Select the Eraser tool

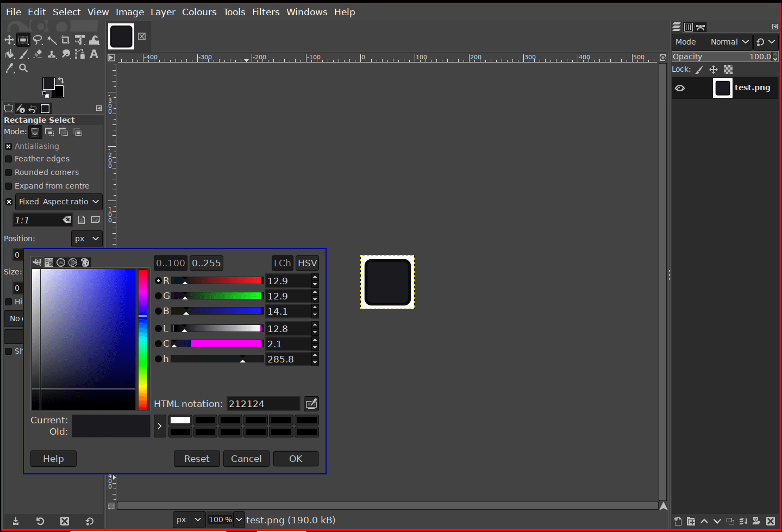(x=37, y=54)
